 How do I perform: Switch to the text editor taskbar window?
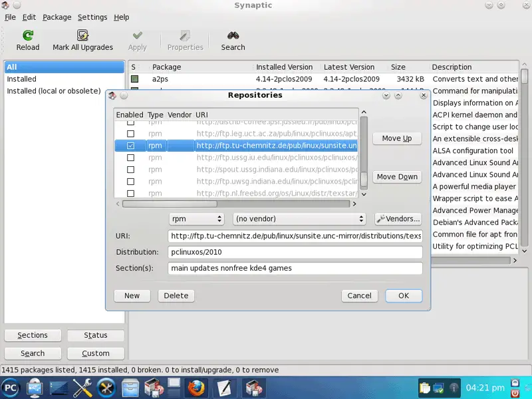(x=225, y=388)
